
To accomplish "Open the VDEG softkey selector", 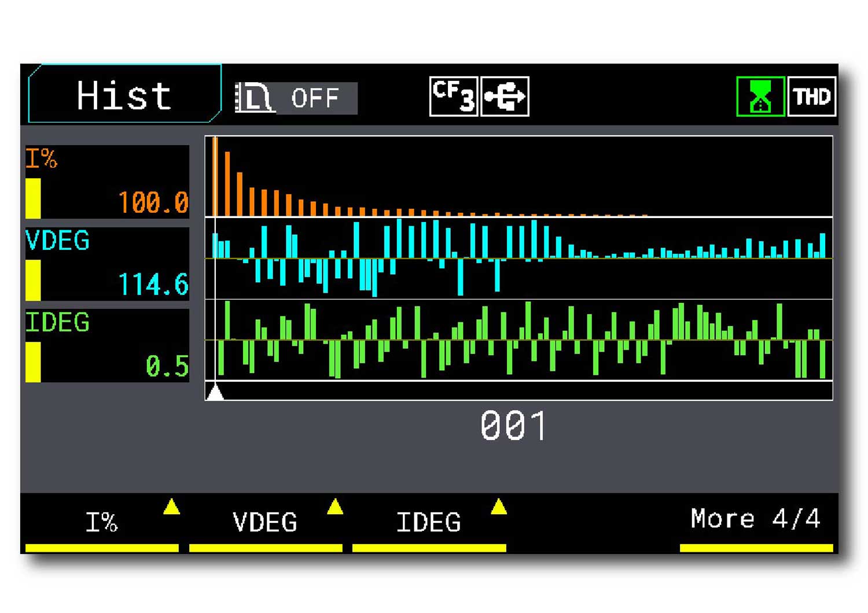I will 265,523.
